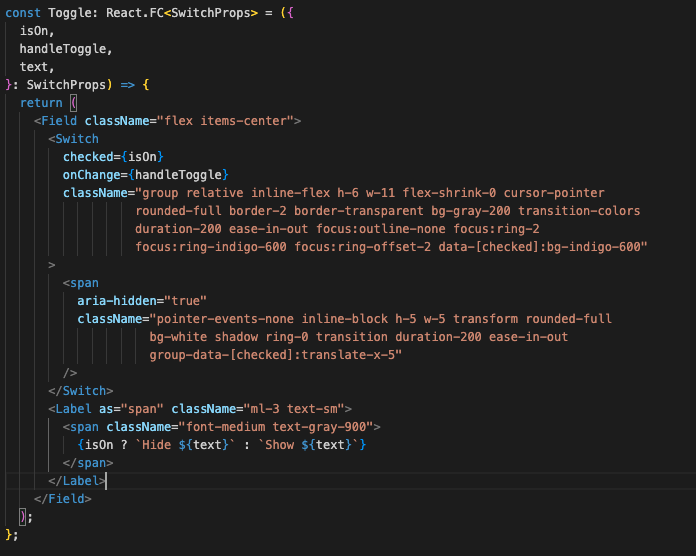Click the "flex items-center" class string
696x556 pixels.
coord(225,121)
